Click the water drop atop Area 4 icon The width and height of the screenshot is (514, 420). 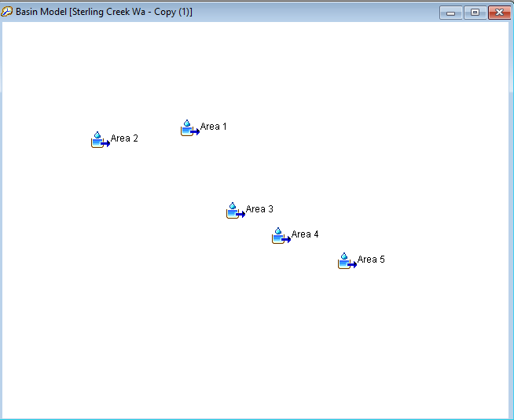tap(278, 231)
